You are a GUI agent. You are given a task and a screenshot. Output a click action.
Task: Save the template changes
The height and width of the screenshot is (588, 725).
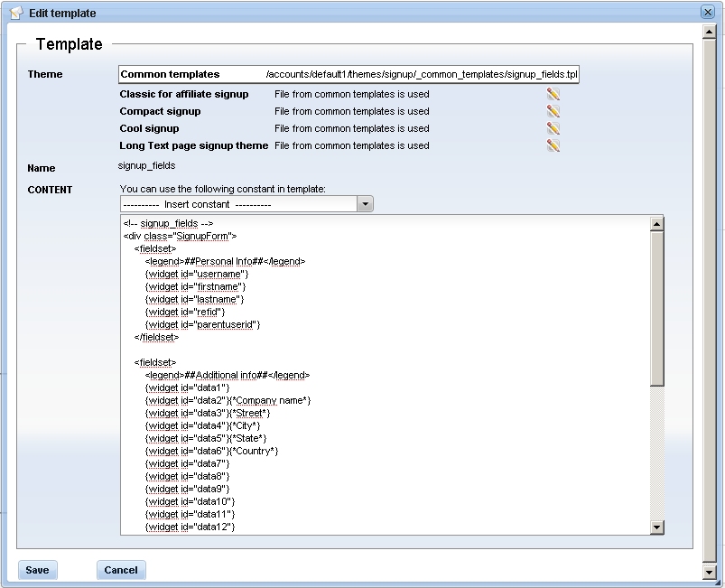pos(37,570)
